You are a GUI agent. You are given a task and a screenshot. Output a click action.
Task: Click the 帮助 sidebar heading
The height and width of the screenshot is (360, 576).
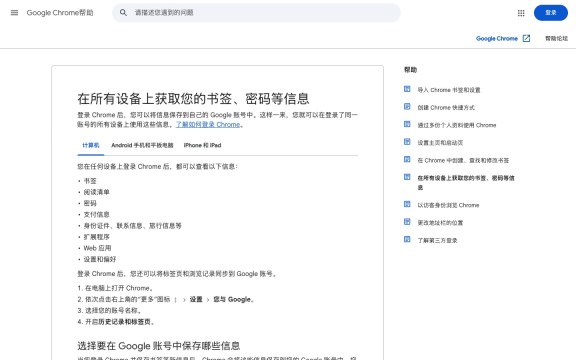[410, 70]
